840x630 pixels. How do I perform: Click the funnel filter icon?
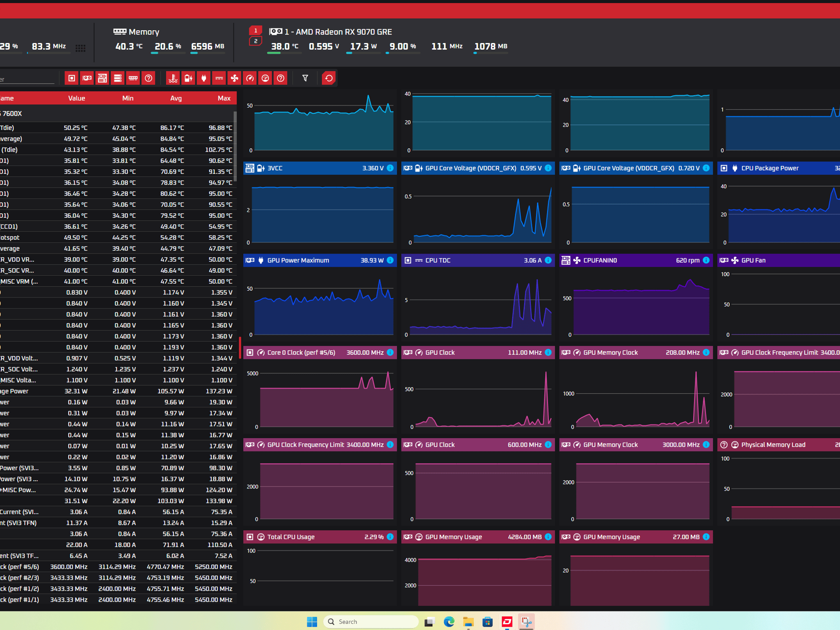[305, 78]
